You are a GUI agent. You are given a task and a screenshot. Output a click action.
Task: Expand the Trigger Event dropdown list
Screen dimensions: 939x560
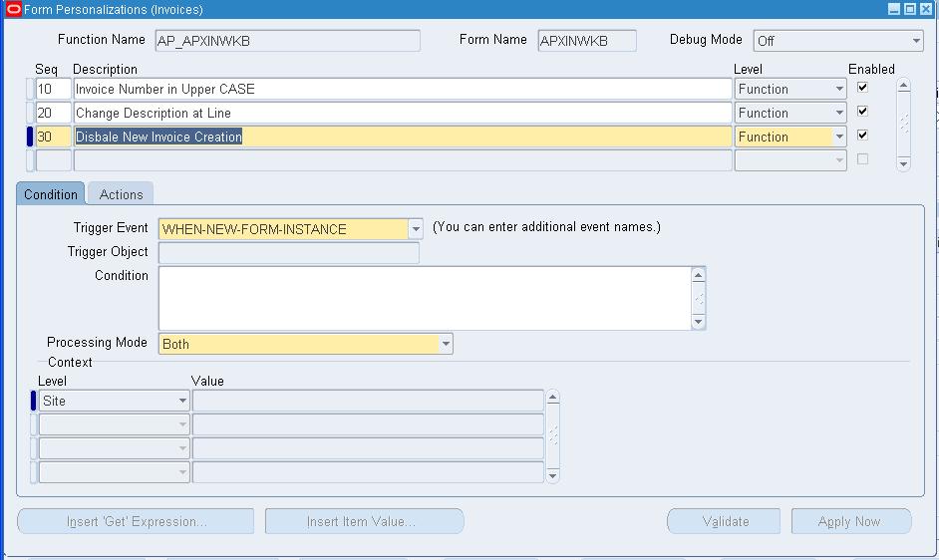coord(416,229)
